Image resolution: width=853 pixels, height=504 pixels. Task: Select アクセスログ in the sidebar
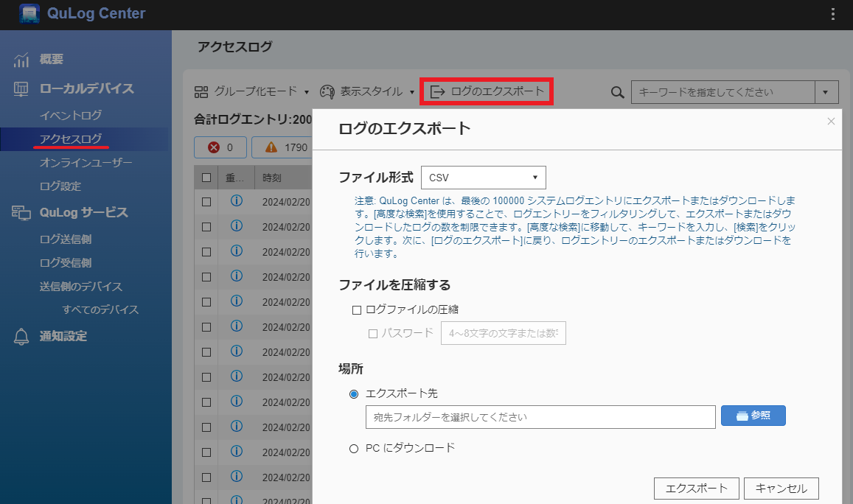(x=71, y=139)
